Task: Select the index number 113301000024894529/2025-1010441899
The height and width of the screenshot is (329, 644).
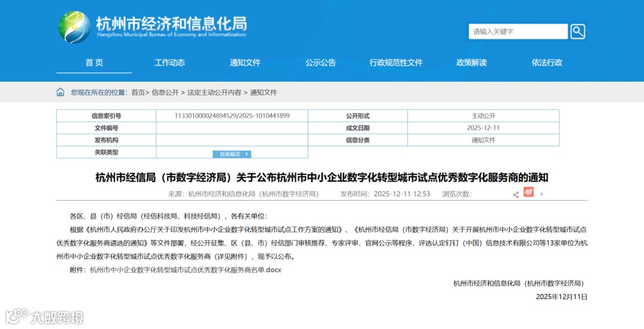Action: (x=232, y=116)
